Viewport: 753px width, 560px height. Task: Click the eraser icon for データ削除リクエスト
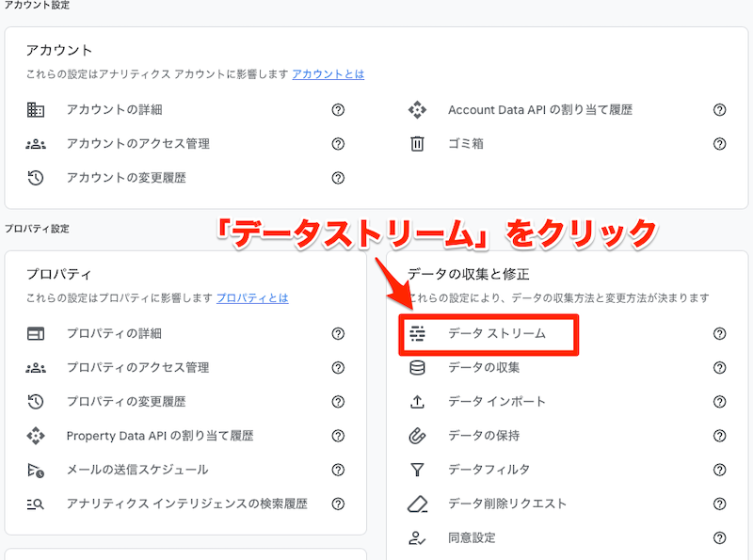click(x=417, y=504)
